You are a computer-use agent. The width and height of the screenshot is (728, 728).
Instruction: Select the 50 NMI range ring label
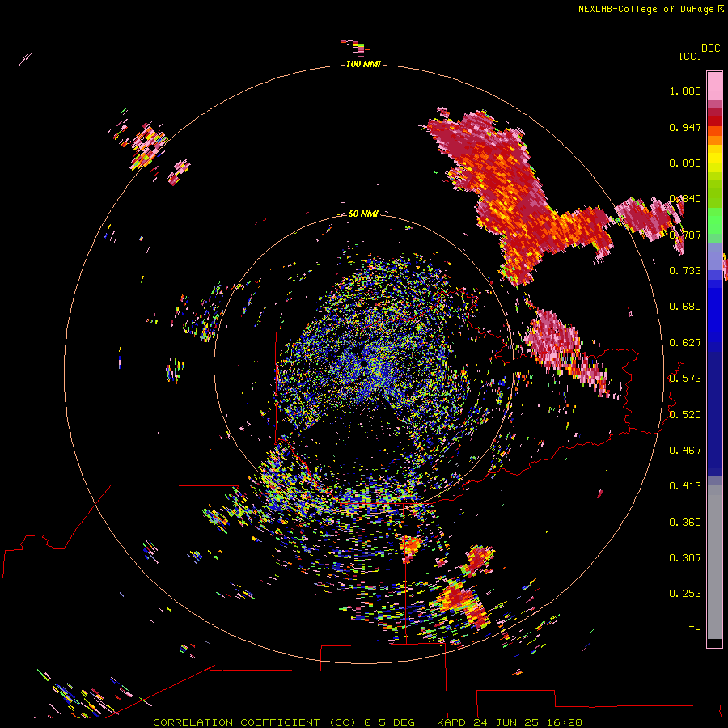[363, 214]
